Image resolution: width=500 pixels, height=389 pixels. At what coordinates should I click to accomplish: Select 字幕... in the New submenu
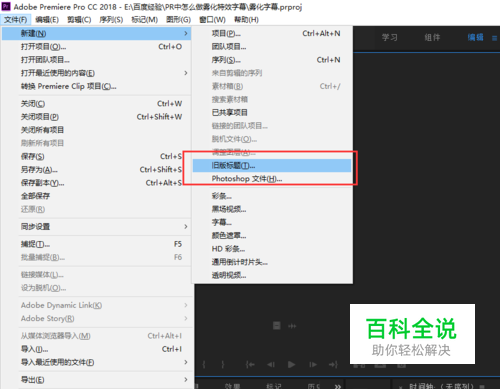point(272,222)
